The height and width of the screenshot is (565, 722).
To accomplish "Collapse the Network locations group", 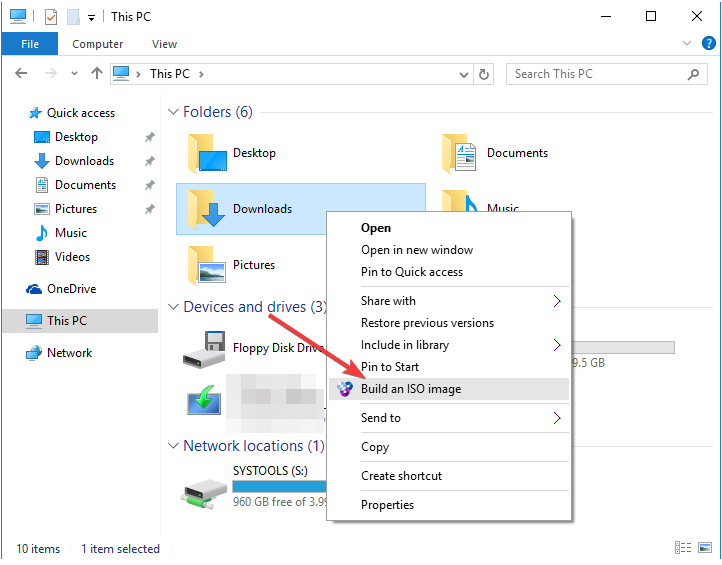I will pyautogui.click(x=173, y=446).
